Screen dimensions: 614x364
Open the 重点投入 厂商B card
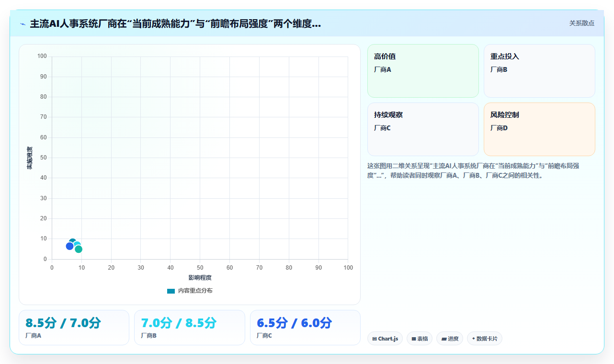click(x=539, y=71)
